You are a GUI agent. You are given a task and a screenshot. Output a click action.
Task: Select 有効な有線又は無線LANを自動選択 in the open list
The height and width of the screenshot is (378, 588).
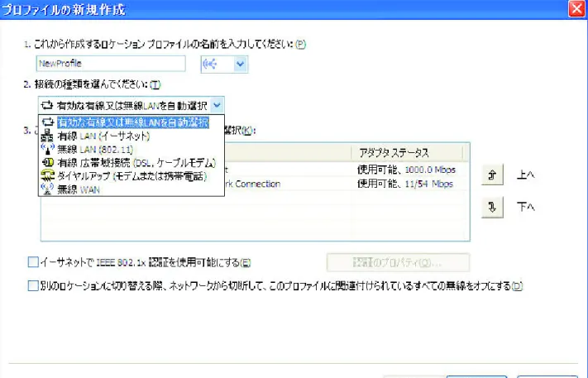(133, 122)
